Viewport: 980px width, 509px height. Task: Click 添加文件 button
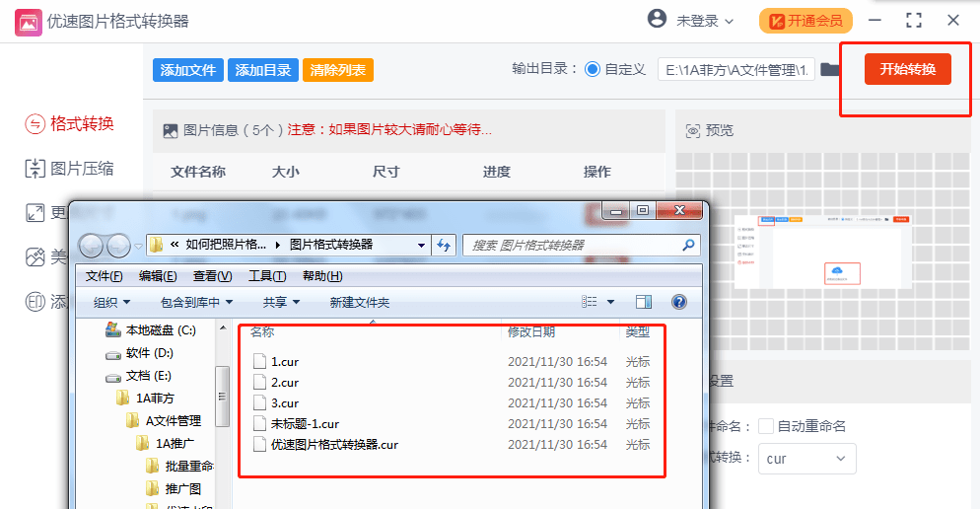coord(188,70)
